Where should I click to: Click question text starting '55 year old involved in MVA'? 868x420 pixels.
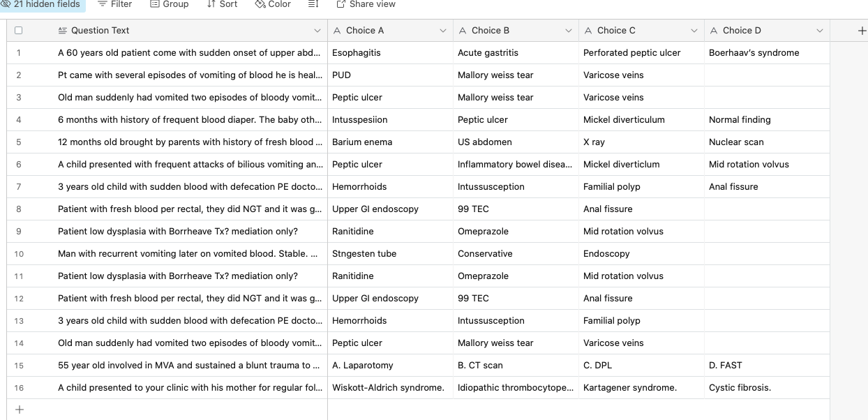(190, 366)
